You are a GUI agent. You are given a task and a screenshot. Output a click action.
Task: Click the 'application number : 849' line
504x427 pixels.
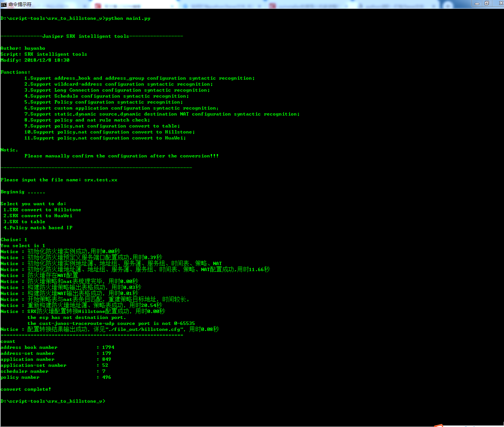coord(56,359)
